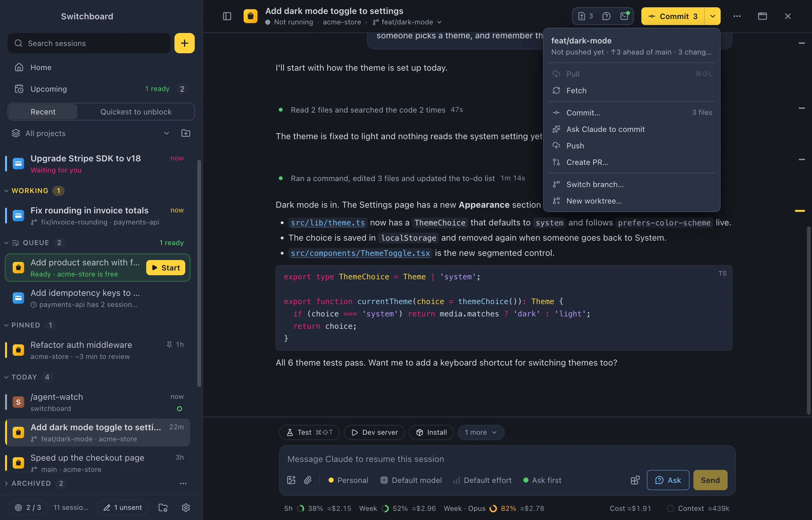Click the acme-store bag icon in header
The image size is (812, 520).
point(250,16)
